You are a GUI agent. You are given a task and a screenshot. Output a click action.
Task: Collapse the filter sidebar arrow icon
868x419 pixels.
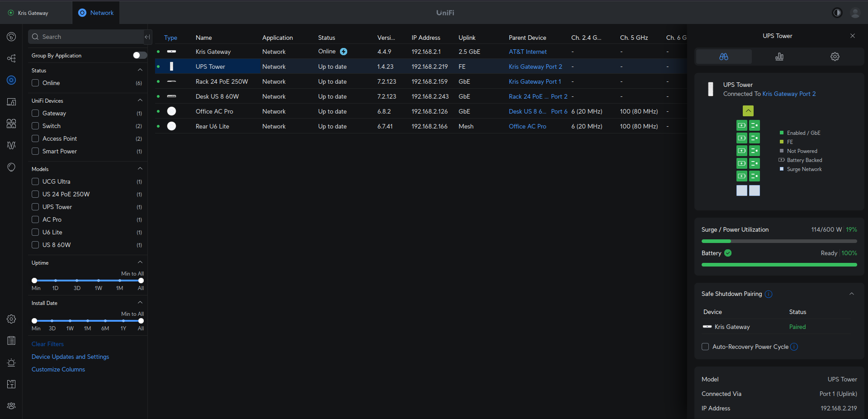pos(147,37)
